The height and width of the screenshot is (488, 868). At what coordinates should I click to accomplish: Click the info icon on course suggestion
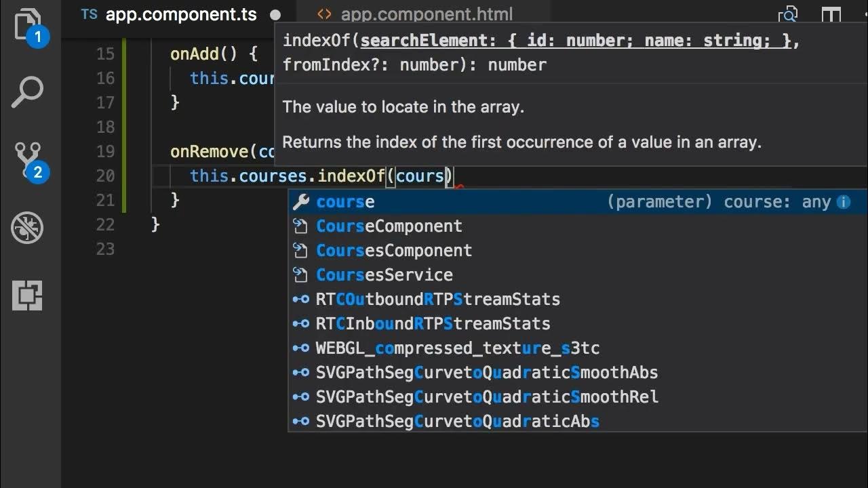pos(844,202)
